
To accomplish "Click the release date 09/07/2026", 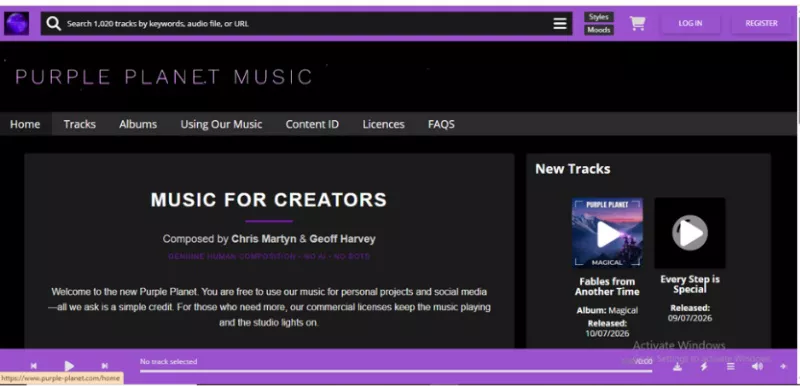I will coord(690,318).
